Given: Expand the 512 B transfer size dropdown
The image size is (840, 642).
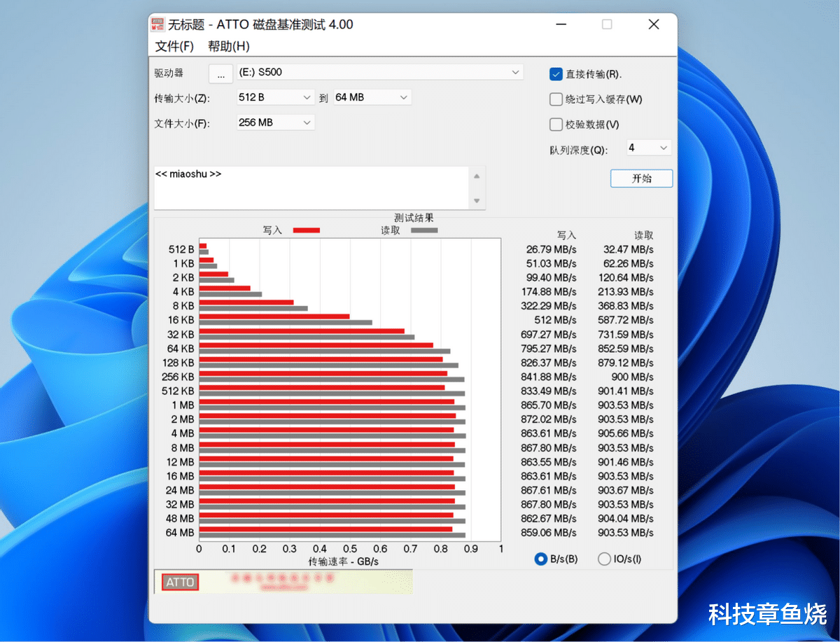Looking at the screenshot, I should [276, 97].
